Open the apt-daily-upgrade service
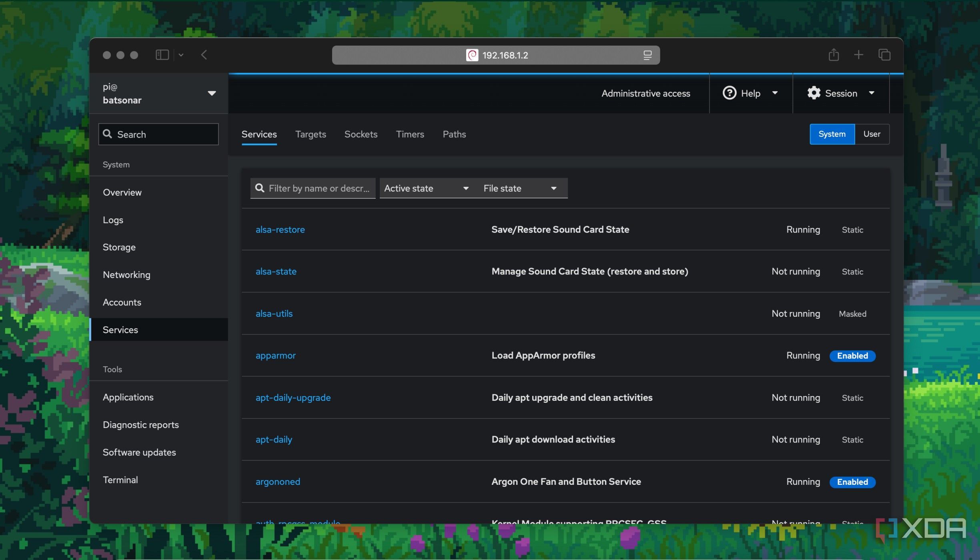The width and height of the screenshot is (980, 560). tap(293, 398)
